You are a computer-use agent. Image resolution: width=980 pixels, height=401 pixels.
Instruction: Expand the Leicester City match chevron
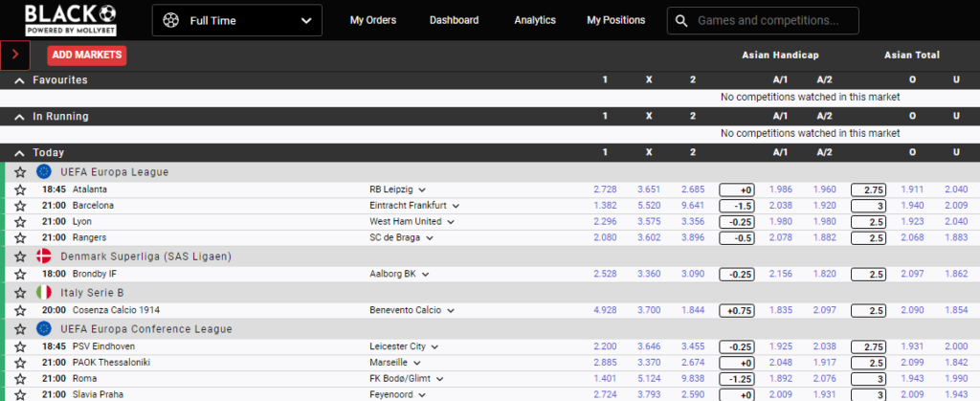coord(435,346)
